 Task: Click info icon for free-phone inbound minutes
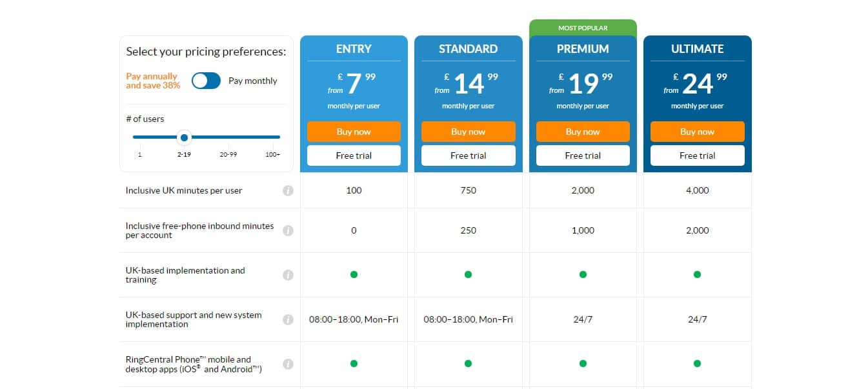click(x=288, y=231)
